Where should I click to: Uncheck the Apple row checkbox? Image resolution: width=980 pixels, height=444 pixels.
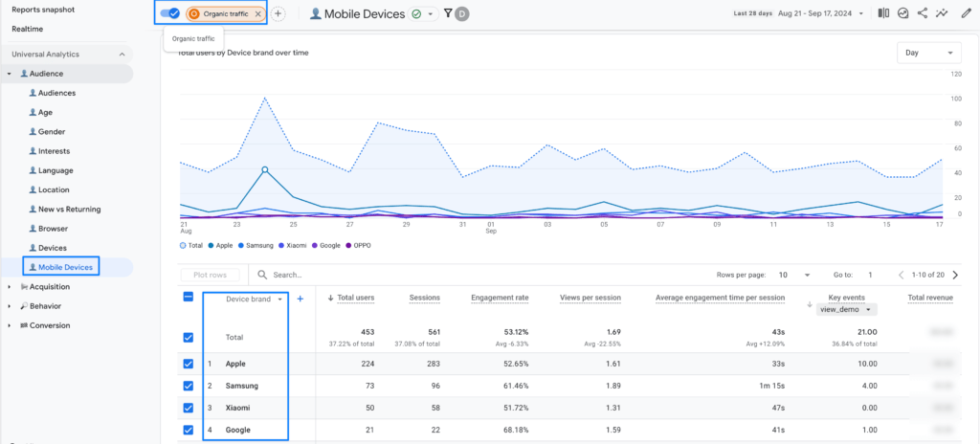188,364
